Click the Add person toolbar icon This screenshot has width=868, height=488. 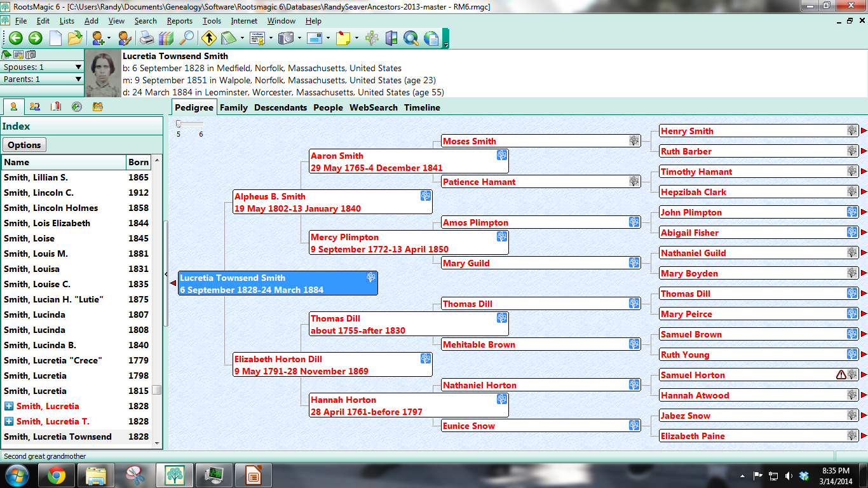tap(97, 38)
